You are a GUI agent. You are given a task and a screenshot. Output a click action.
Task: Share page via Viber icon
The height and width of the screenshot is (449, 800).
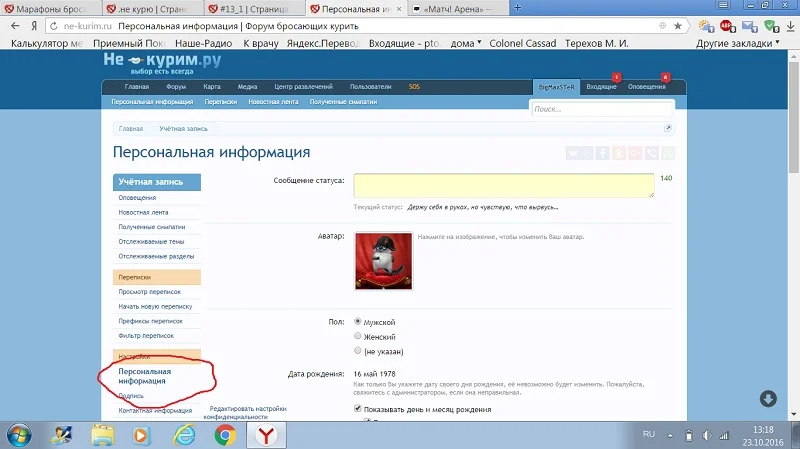[x=652, y=153]
